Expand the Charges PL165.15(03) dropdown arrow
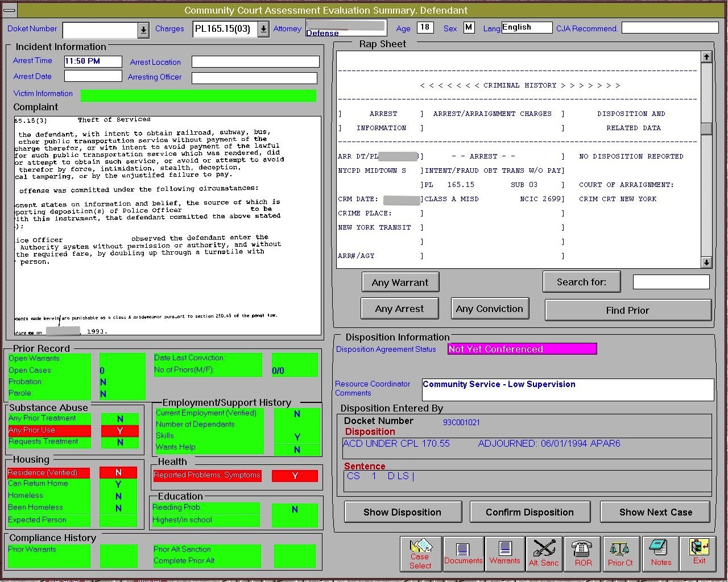Image resolution: width=728 pixels, height=582 pixels. 263,30
